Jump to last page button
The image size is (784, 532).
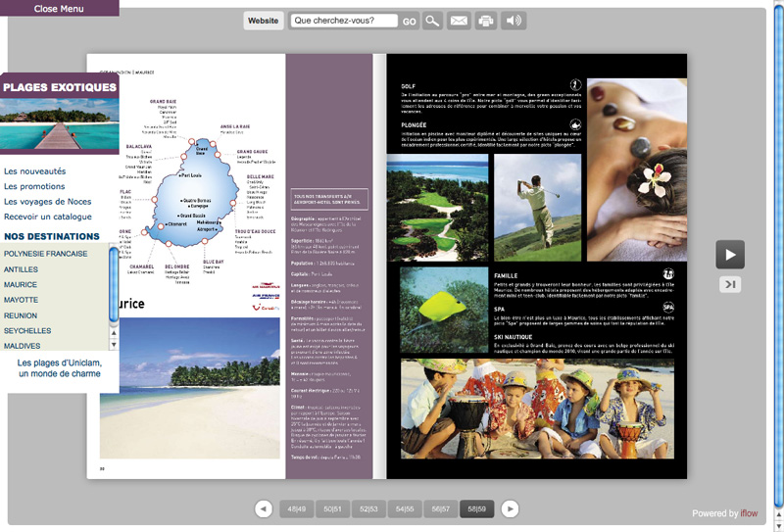pyautogui.click(x=730, y=284)
